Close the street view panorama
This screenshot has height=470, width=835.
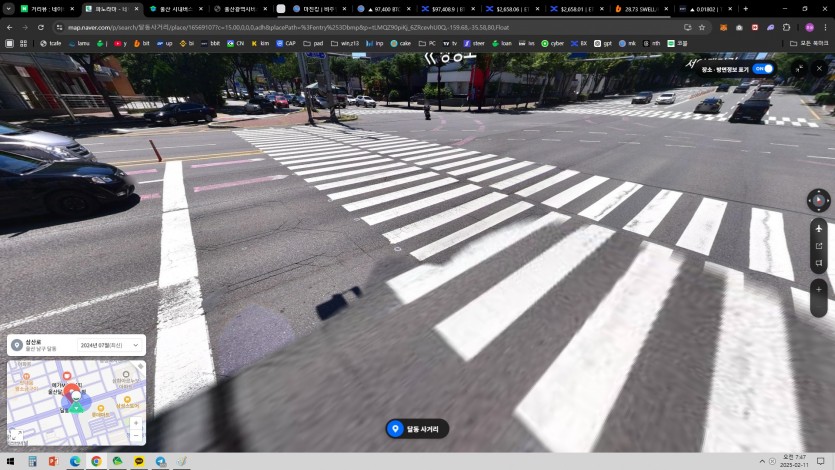point(821,69)
